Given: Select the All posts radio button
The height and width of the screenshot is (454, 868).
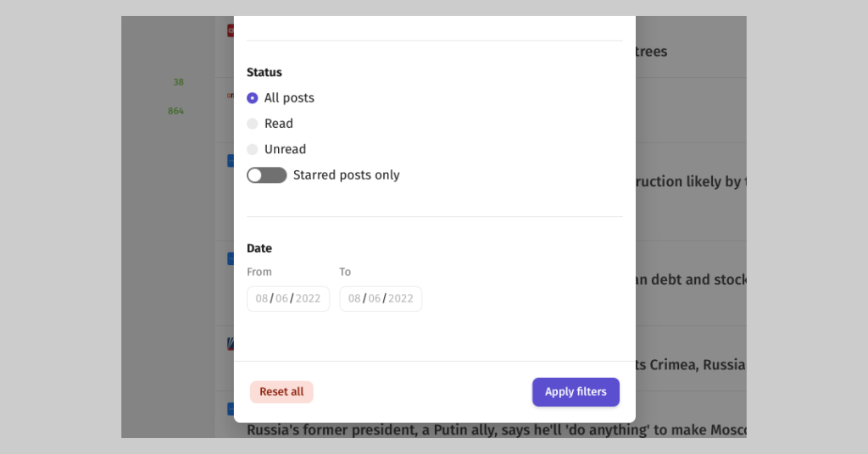Looking at the screenshot, I should 253,98.
